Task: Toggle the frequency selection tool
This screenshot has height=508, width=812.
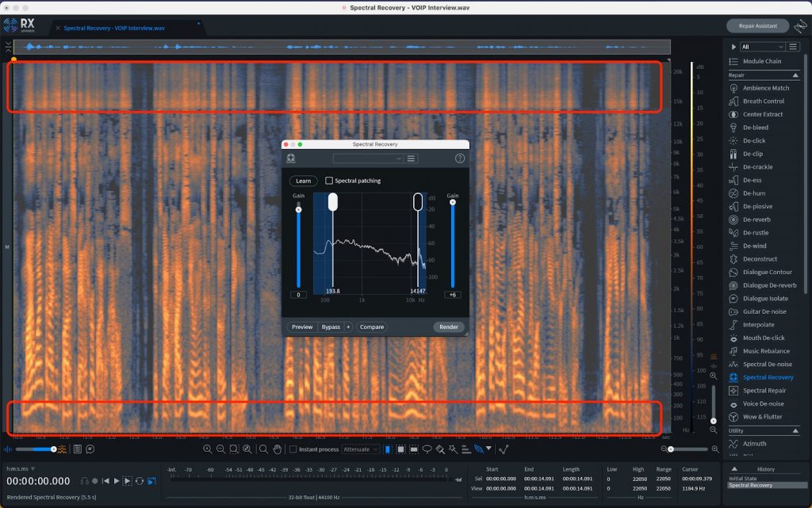Action: coord(414,449)
